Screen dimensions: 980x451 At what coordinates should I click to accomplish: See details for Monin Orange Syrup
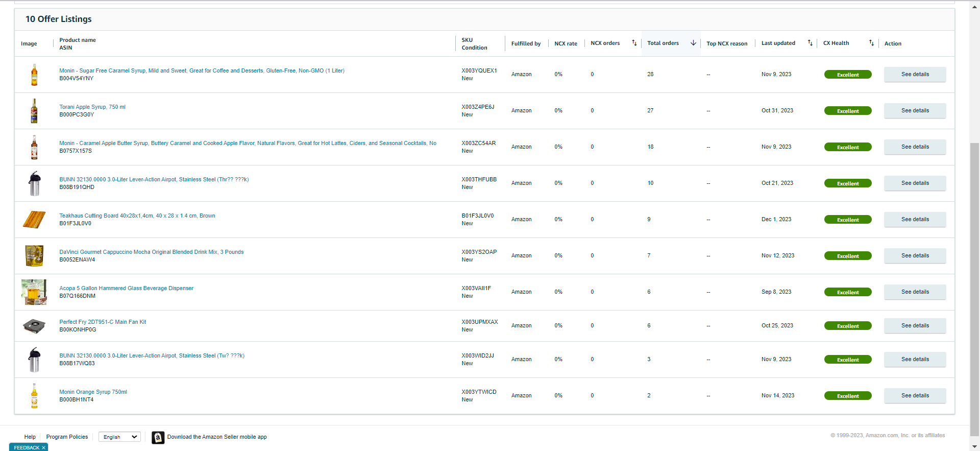(915, 396)
